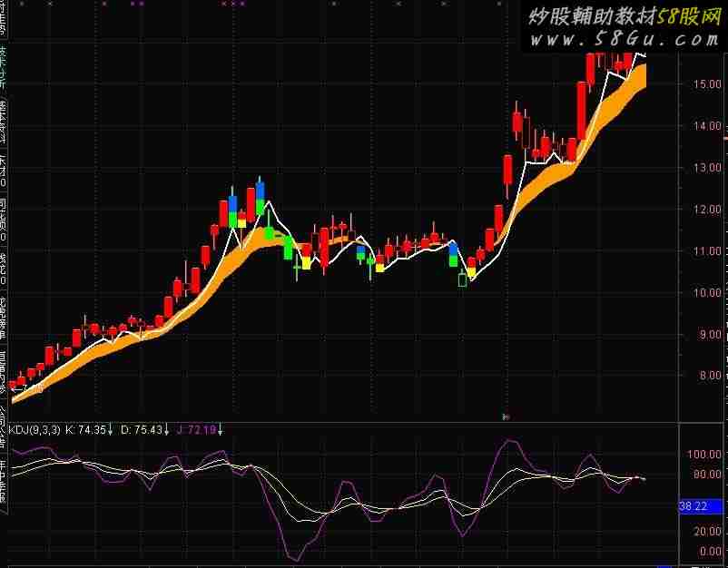Click the small green marker below the price chart

coord(506,416)
